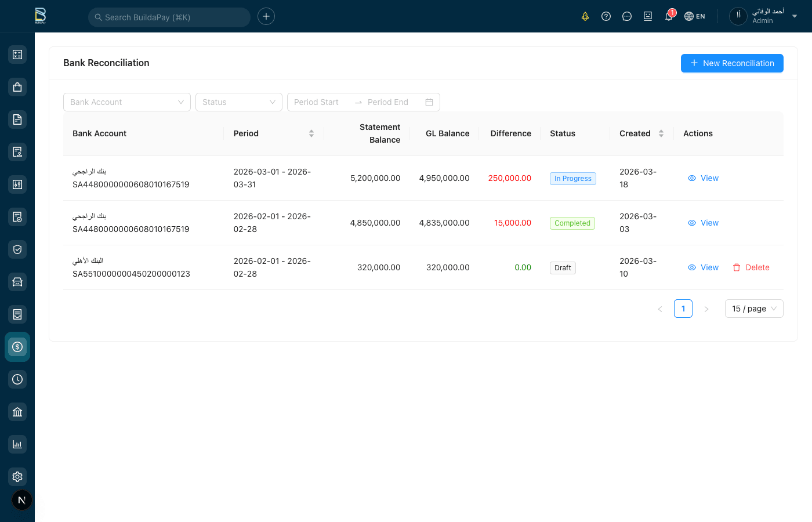
Task: Click the car icon in sidebar
Action: 17,282
